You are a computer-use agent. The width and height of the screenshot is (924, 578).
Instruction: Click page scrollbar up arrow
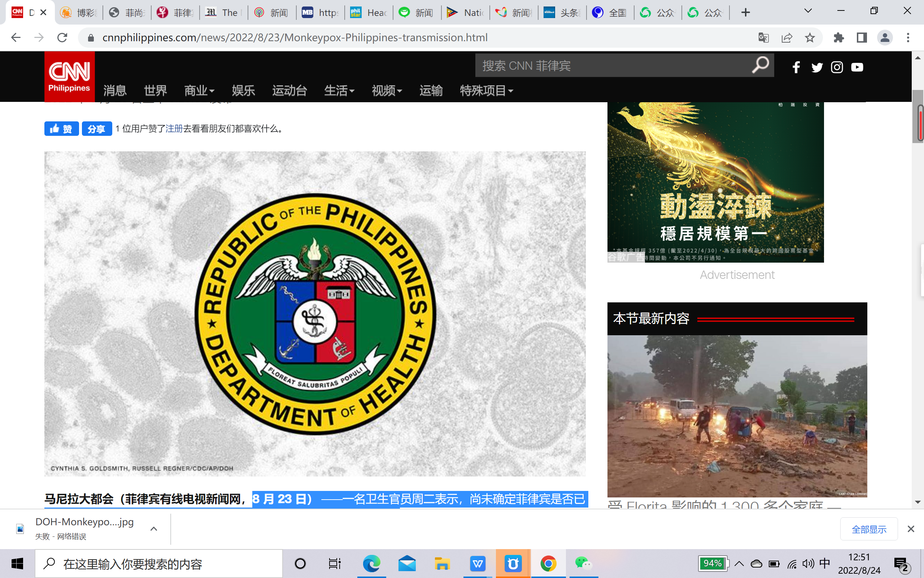[x=918, y=58]
